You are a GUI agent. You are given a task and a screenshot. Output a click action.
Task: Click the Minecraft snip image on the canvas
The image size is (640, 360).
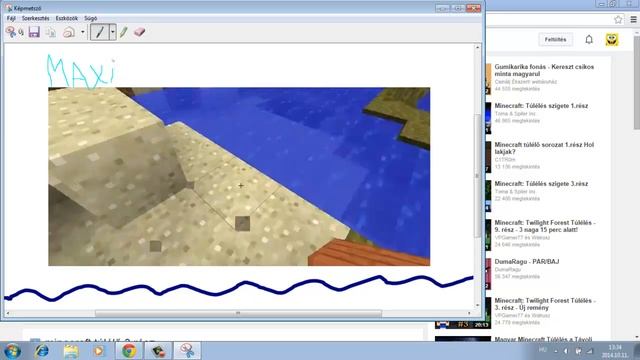[x=239, y=176]
